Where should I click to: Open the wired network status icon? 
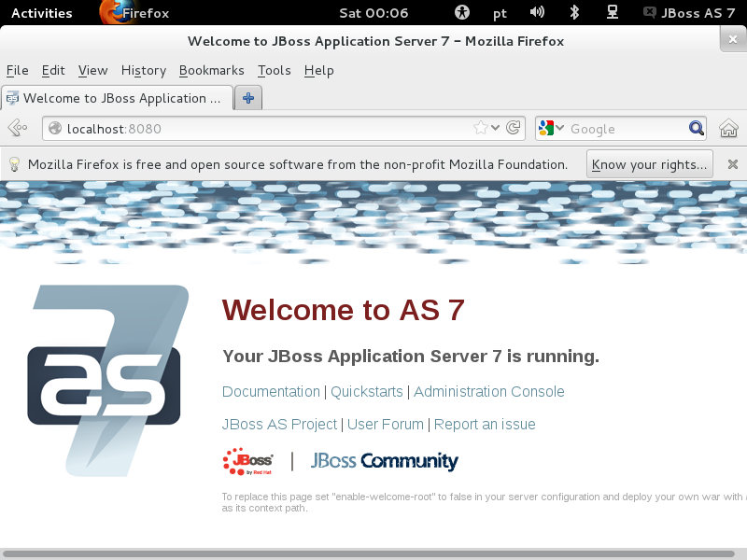tap(613, 12)
